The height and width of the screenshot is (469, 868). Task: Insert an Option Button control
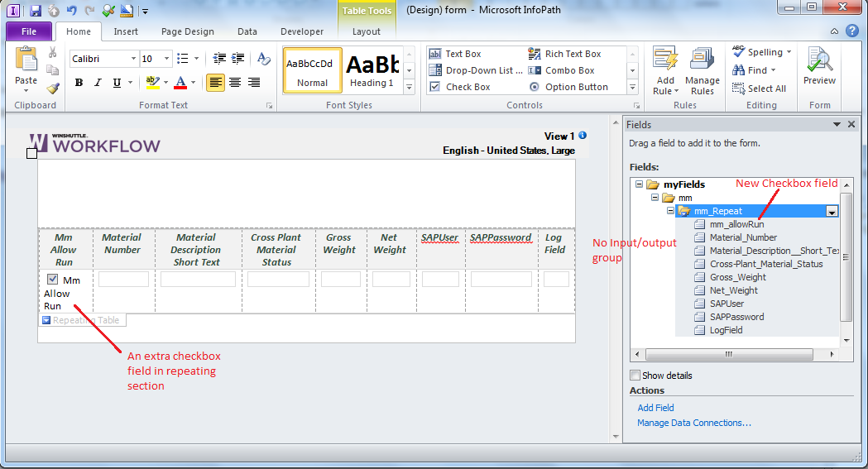tap(568, 87)
